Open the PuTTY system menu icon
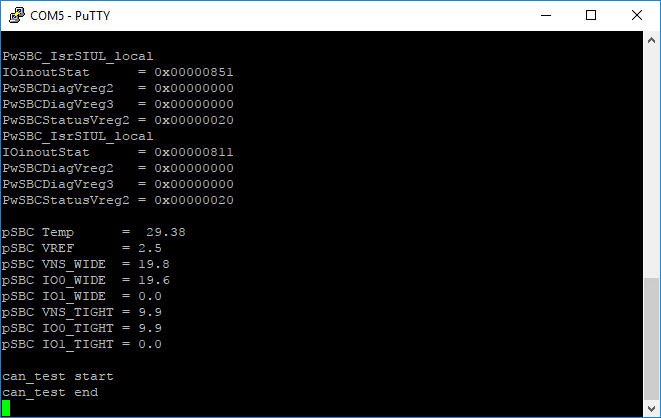 pyautogui.click(x=15, y=15)
